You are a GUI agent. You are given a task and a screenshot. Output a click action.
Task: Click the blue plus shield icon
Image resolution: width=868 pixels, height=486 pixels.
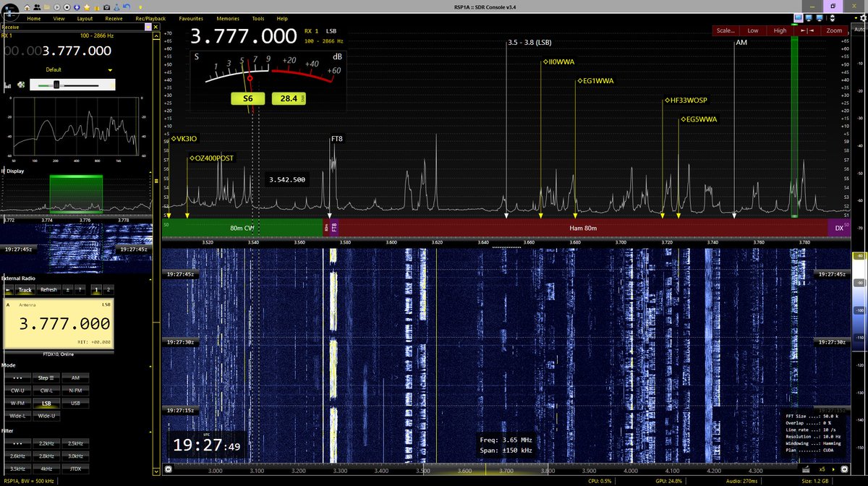click(77, 7)
